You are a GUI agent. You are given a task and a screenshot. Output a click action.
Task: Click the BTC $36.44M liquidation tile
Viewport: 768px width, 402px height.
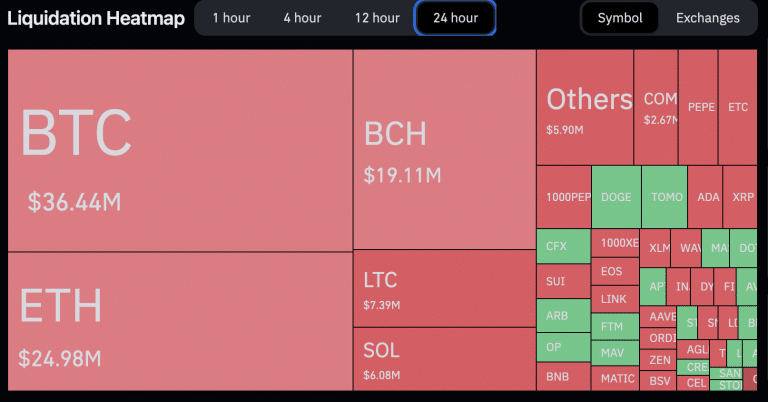[180, 150]
